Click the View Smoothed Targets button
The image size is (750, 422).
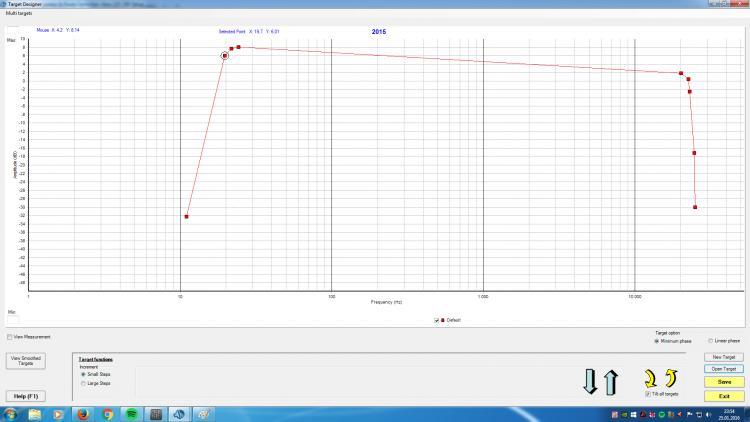[x=26, y=361]
